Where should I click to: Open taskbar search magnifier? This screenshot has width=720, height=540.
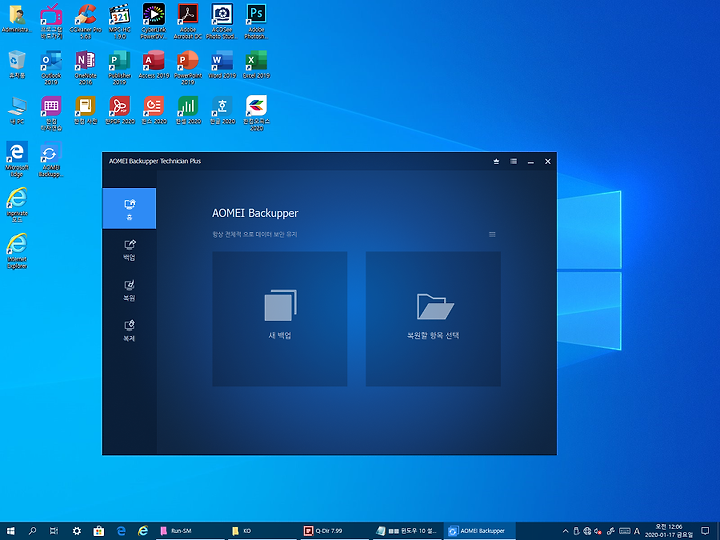32,531
